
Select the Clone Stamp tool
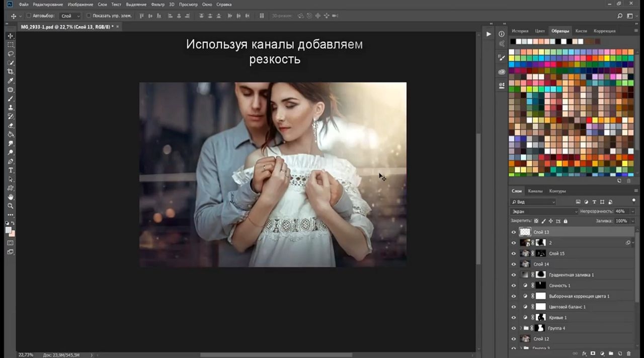coord(11,108)
